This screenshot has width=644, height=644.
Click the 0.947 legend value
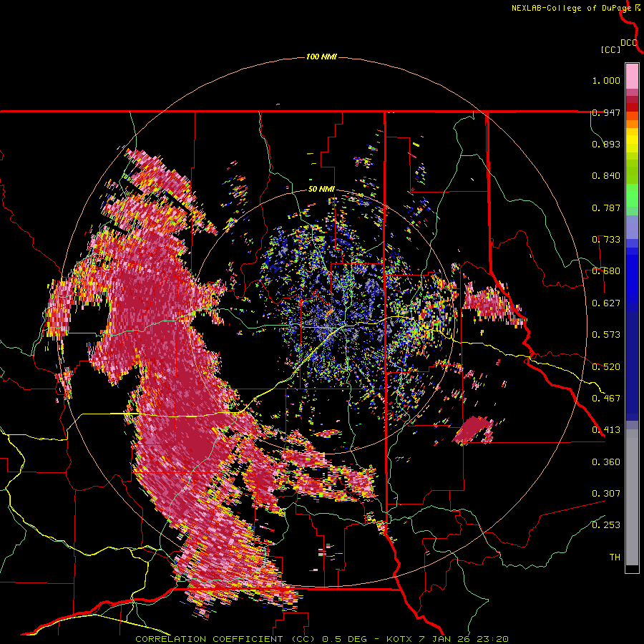click(x=606, y=112)
